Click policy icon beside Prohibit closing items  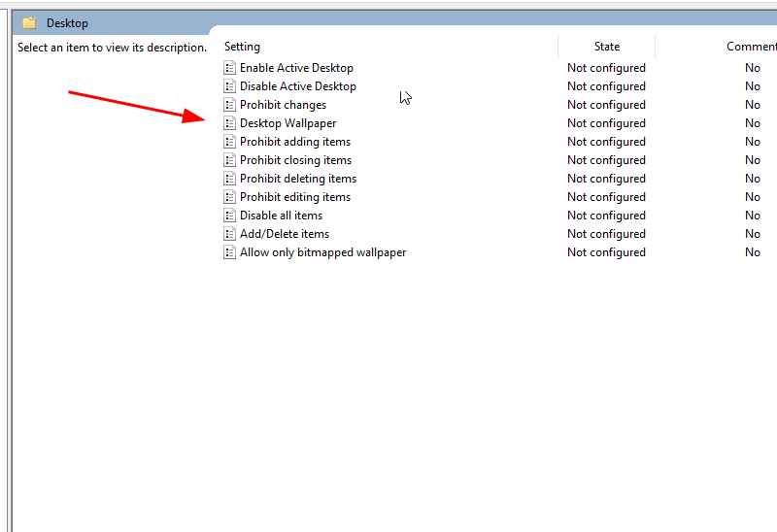click(x=229, y=160)
